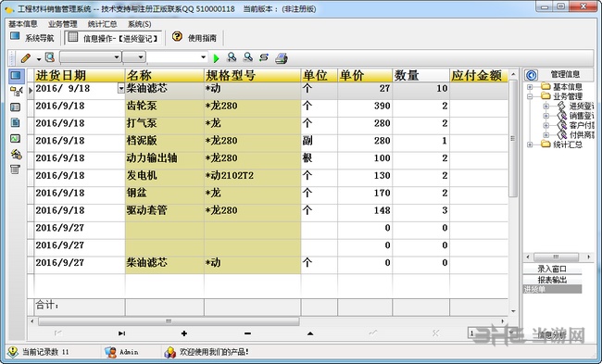Viewport: 602px width, 364px height.
Task: Click the first binoculars search icon
Action: pyautogui.click(x=232, y=57)
